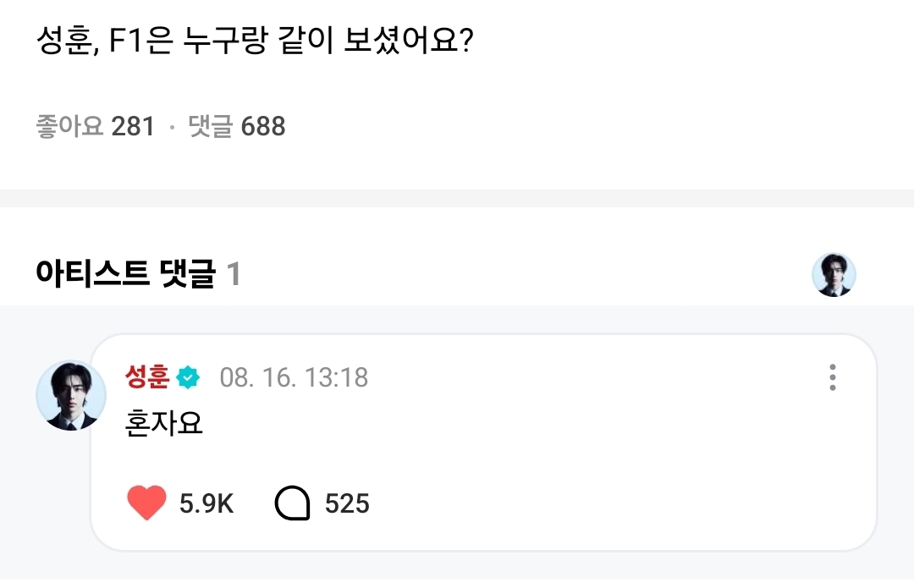
Task: Tap the post text asking about F1
Action: click(254, 41)
